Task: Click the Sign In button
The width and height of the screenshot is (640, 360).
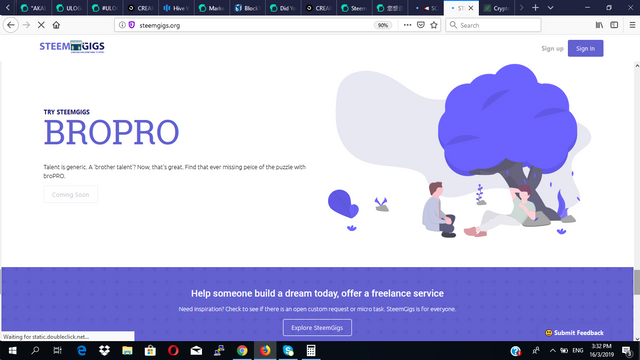Action: click(585, 49)
